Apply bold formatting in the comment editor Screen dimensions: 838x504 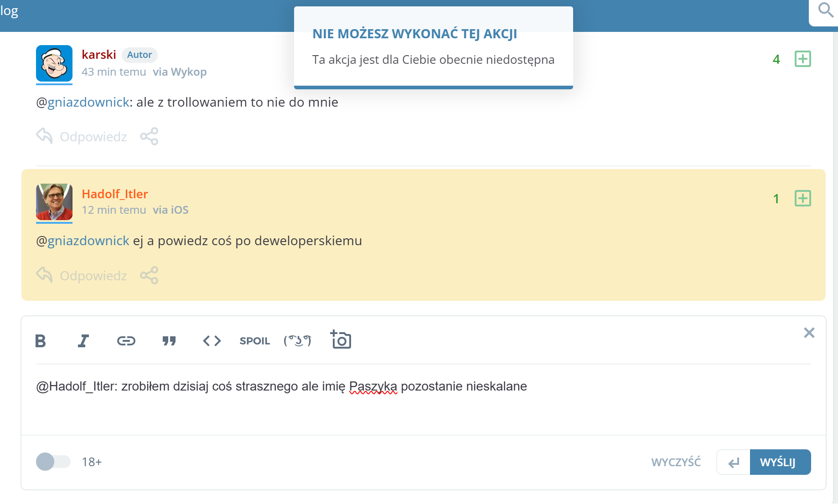pyautogui.click(x=41, y=341)
